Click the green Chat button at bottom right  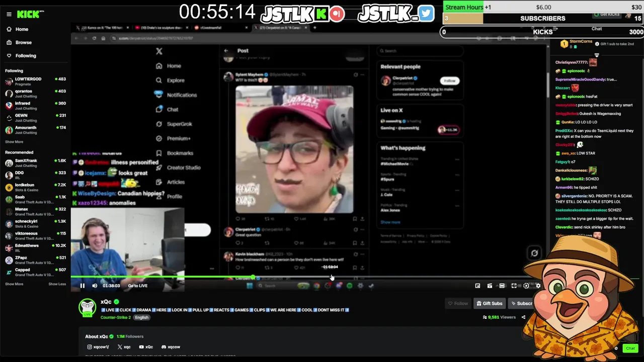(630, 348)
